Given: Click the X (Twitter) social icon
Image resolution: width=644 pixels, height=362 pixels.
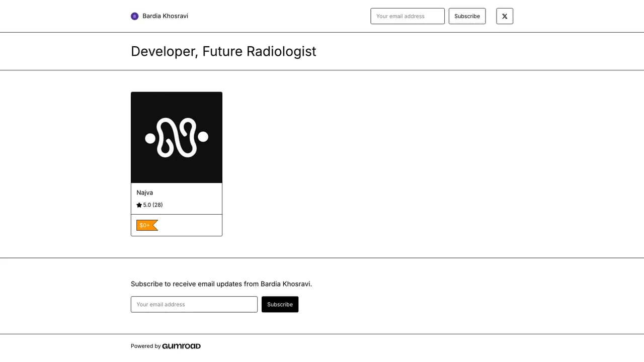Looking at the screenshot, I should [x=505, y=16].
